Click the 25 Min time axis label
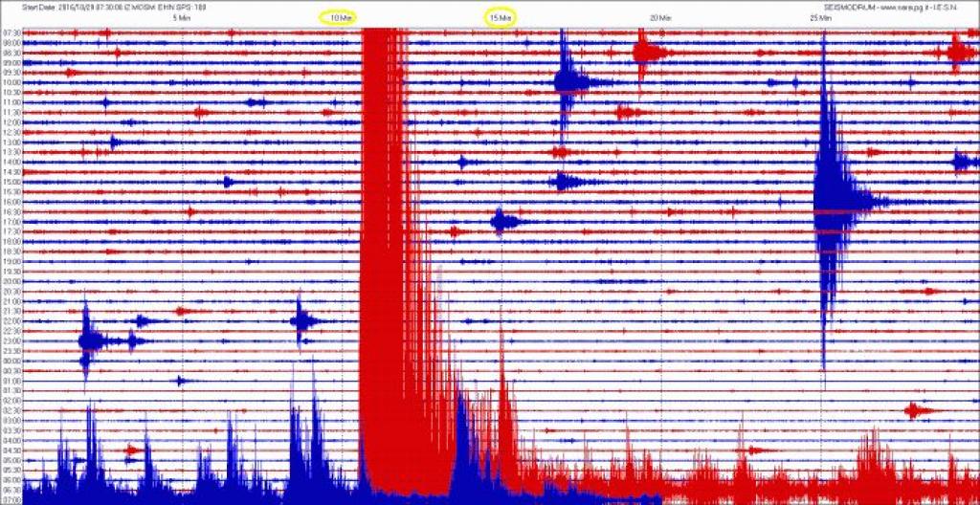 coord(819,18)
